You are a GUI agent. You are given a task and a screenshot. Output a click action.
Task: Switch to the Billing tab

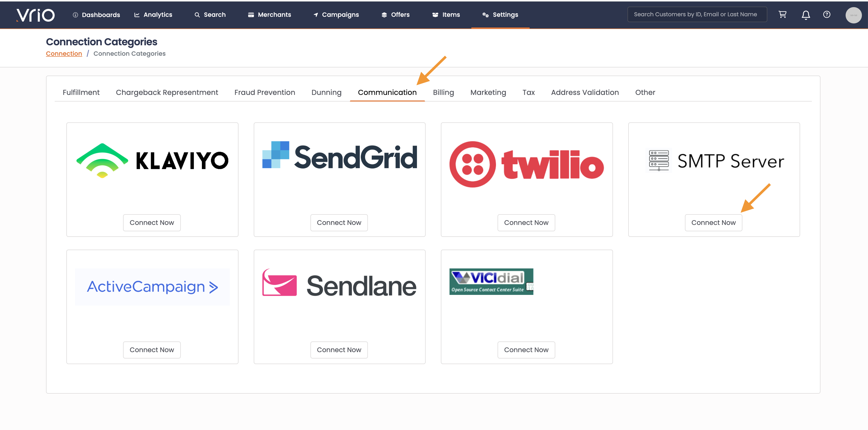(x=443, y=92)
